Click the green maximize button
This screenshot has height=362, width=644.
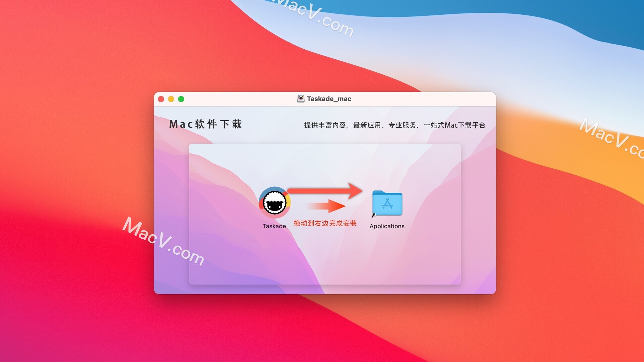tap(182, 99)
